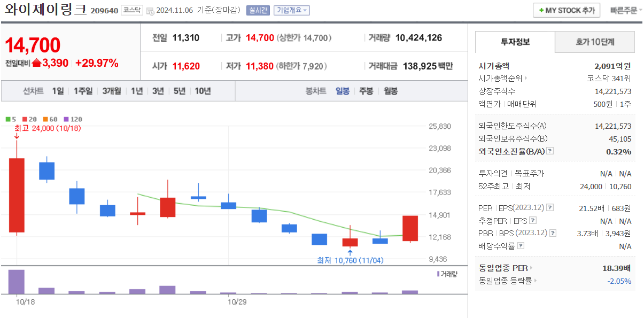
Task: Click 시가총액 2,091억원 value
Action: point(612,66)
